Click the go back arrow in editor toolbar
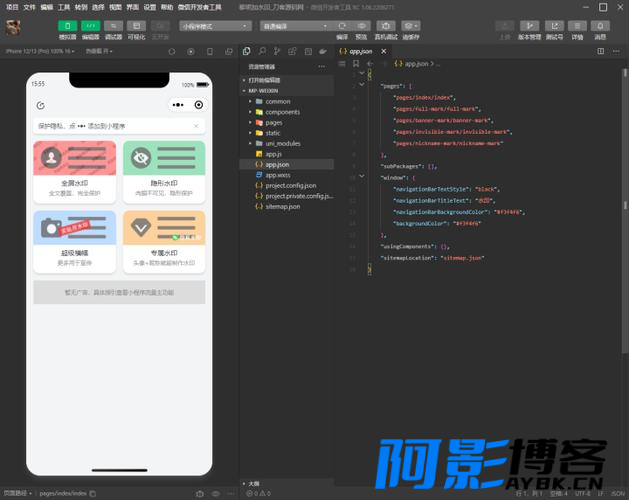Image resolution: width=629 pixels, height=500 pixels. coord(370,63)
